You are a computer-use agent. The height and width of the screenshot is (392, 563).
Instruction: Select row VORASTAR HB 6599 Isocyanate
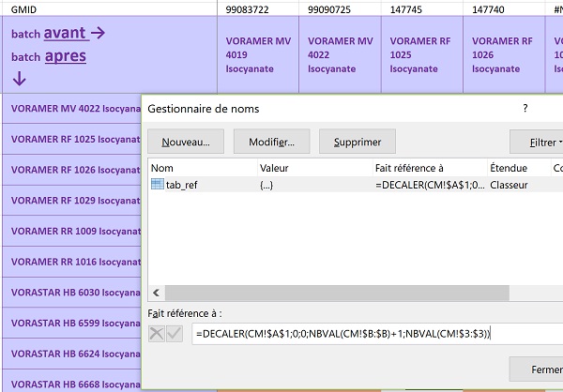72,323
